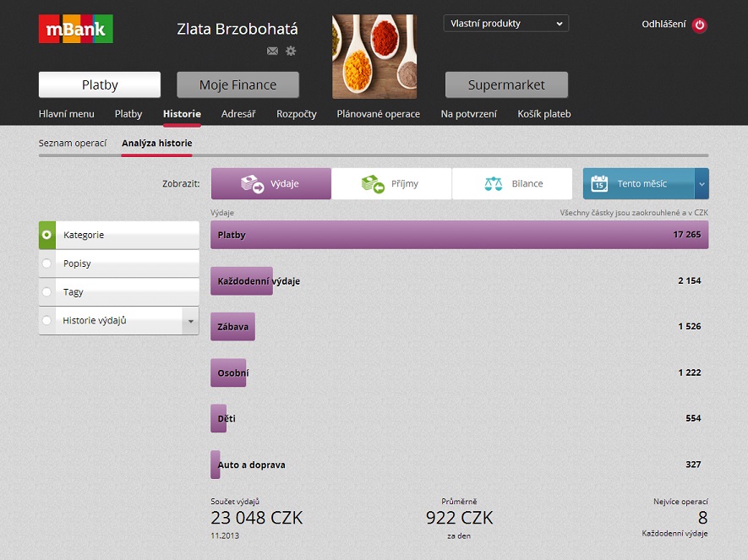The width and height of the screenshot is (748, 560).
Task: Select the Popisy radio button
Action: coord(46,263)
